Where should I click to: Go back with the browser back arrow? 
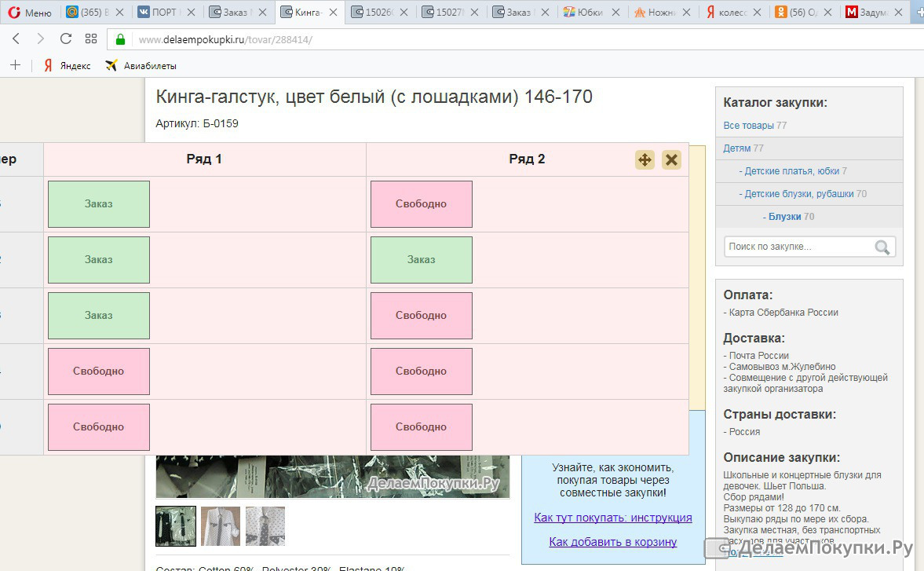[16, 39]
